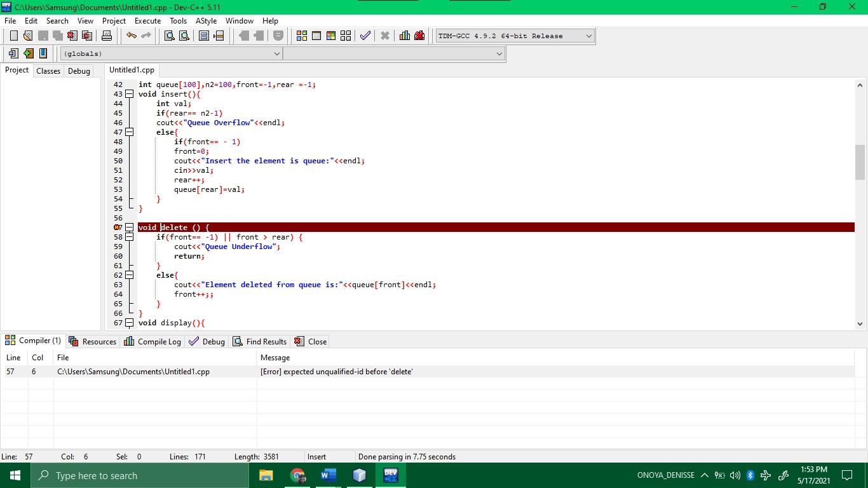This screenshot has height=488, width=868.
Task: Open the Execute menu
Action: 147,20
